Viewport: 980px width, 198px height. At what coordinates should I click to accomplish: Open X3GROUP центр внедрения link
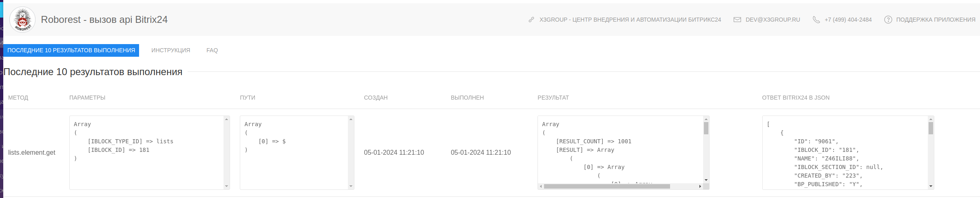[630, 20]
